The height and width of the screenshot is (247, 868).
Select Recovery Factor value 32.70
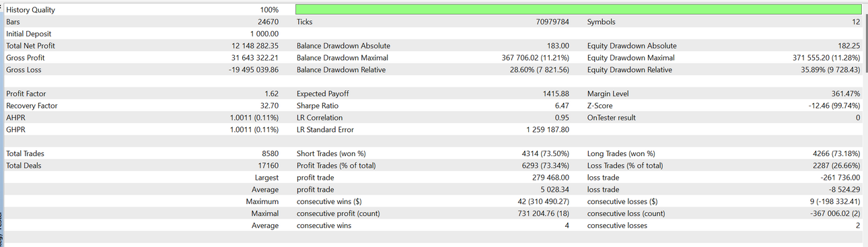(x=269, y=106)
